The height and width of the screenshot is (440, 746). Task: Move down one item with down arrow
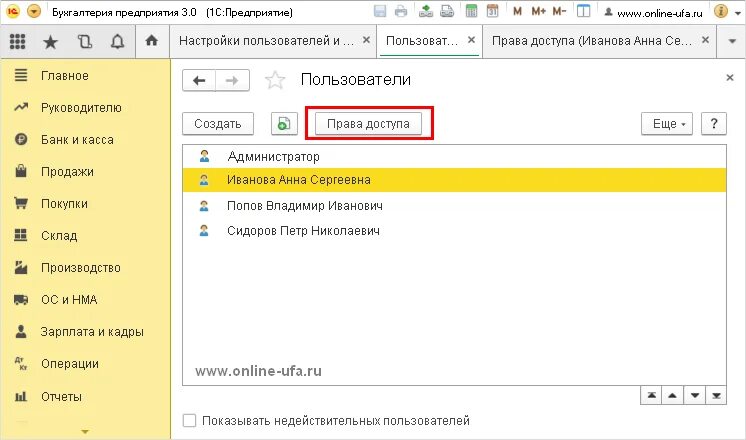tap(695, 395)
